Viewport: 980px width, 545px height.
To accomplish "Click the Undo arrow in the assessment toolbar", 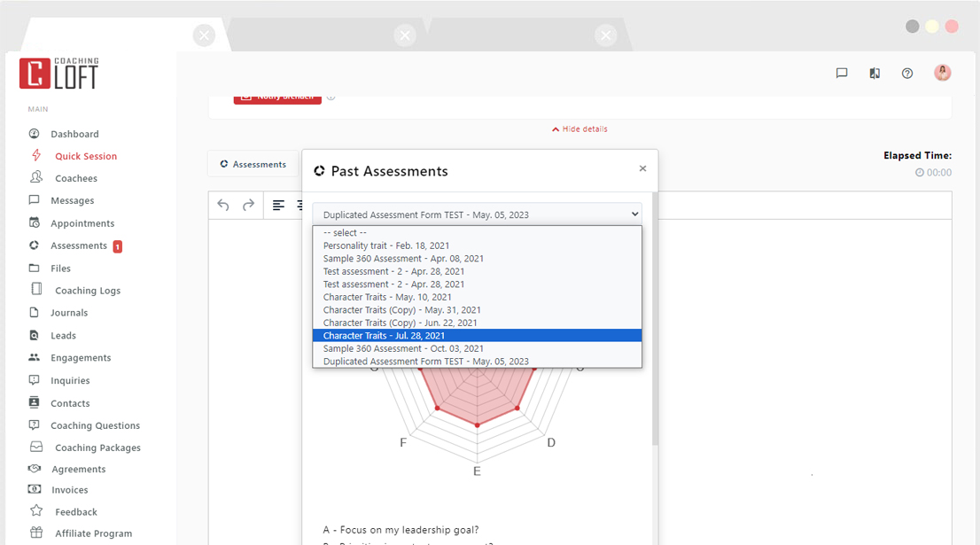I will [x=222, y=205].
